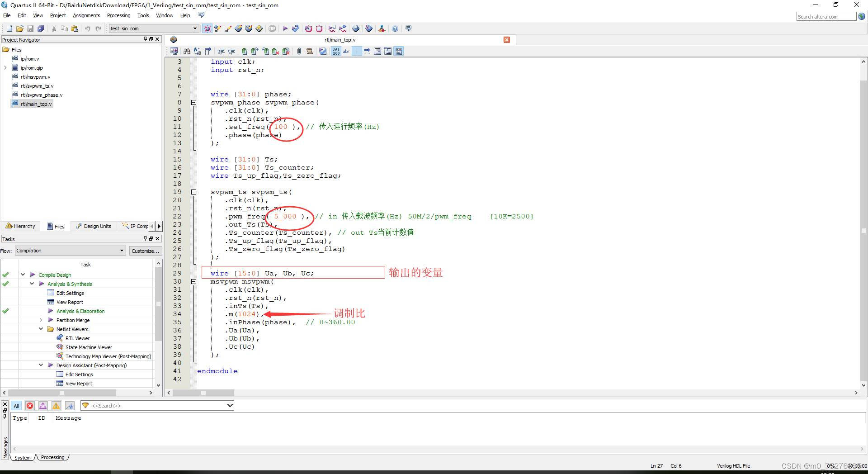
Task: Toggle line numbers with the 267/268 icon
Action: click(336, 51)
